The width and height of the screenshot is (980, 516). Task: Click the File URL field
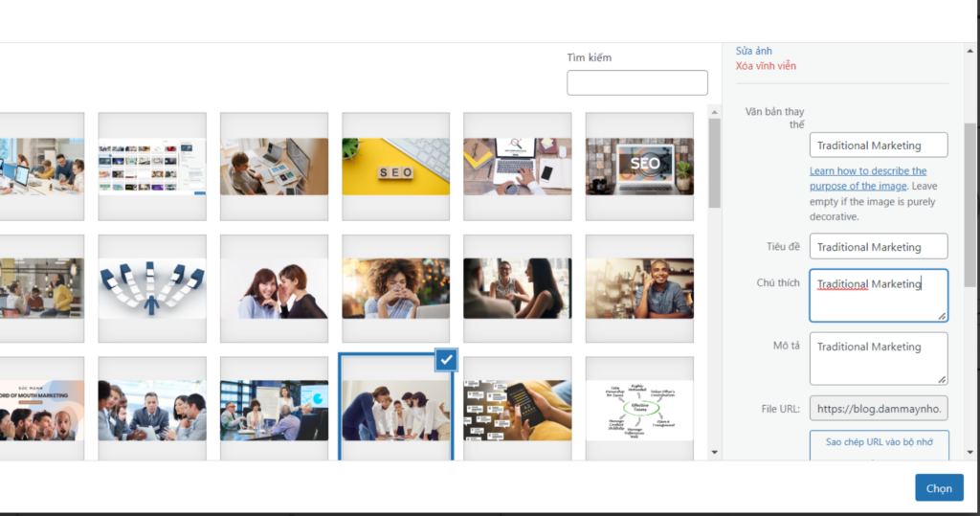879,409
